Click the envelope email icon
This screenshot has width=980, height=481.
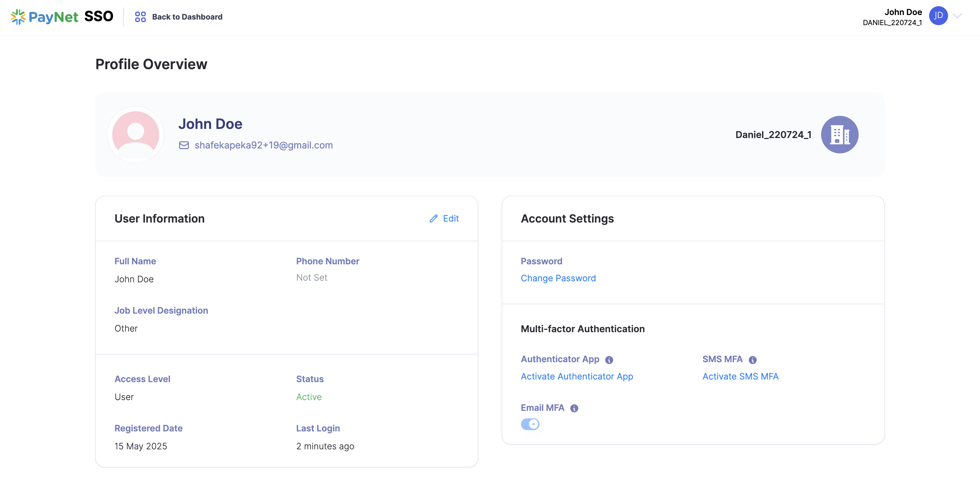[184, 145]
